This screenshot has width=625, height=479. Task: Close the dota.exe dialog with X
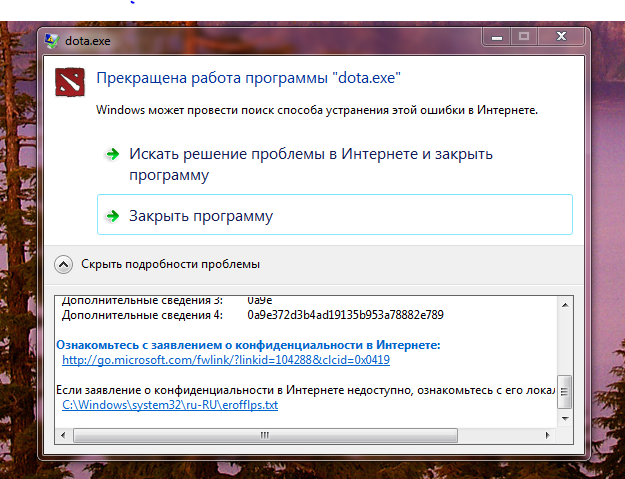click(x=561, y=37)
